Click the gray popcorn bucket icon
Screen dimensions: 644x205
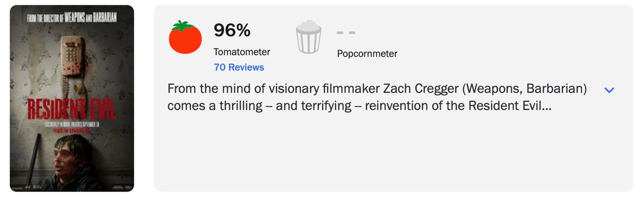point(308,37)
